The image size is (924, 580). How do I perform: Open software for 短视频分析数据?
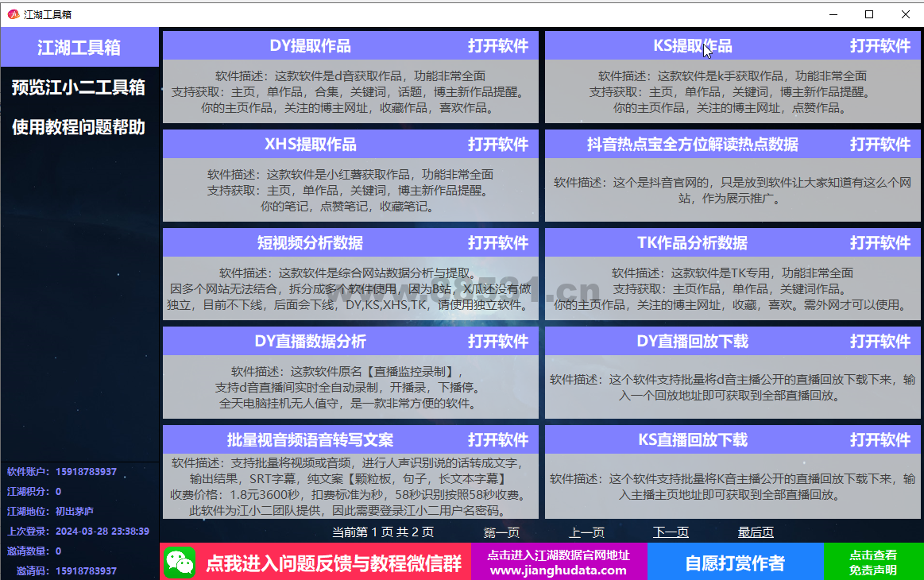[x=498, y=243]
